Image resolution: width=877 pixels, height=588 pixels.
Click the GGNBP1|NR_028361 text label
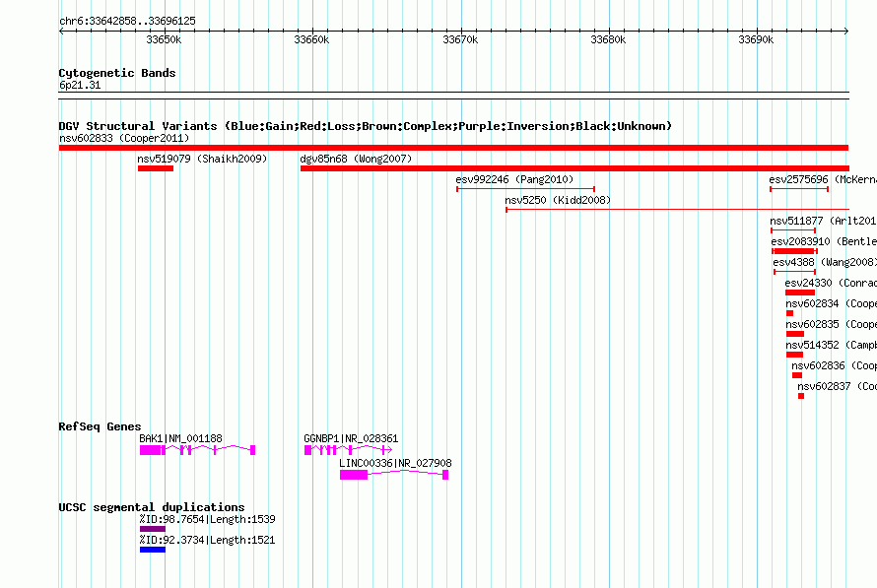click(351, 438)
